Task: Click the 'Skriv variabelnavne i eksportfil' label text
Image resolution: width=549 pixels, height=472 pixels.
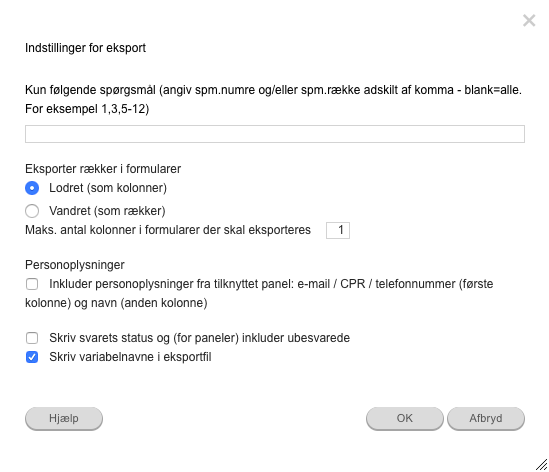Action: coord(130,357)
